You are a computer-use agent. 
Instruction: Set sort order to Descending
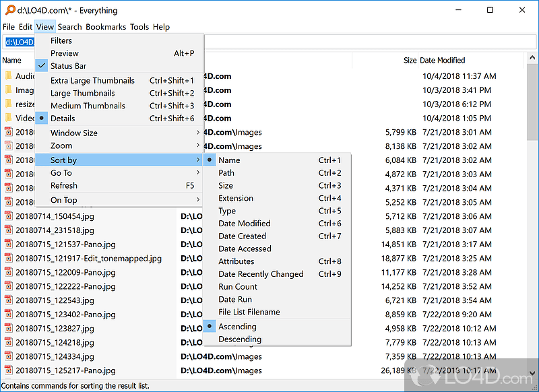(277, 339)
